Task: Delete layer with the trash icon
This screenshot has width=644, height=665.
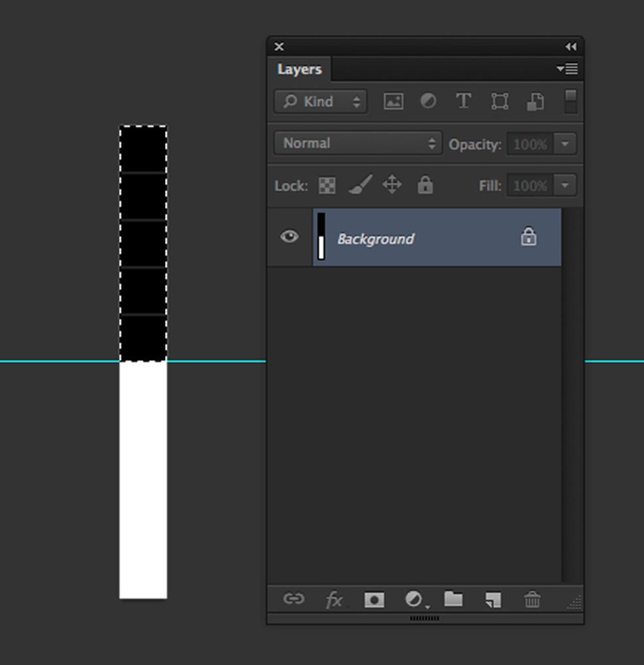Action: click(532, 600)
